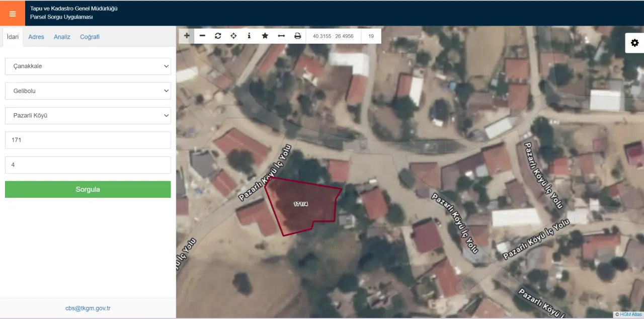644x319 pixels.
Task: Zoom in with the plus icon
Action: [187, 36]
